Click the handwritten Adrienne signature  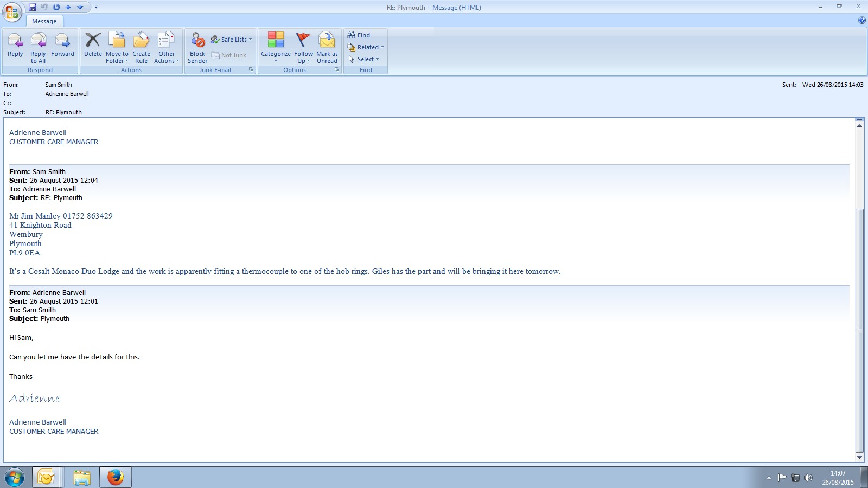coord(35,398)
